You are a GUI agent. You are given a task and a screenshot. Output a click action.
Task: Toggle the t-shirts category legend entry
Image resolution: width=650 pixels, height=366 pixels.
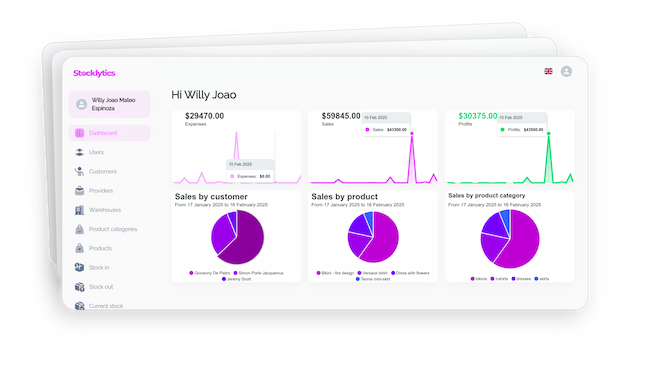500,279
